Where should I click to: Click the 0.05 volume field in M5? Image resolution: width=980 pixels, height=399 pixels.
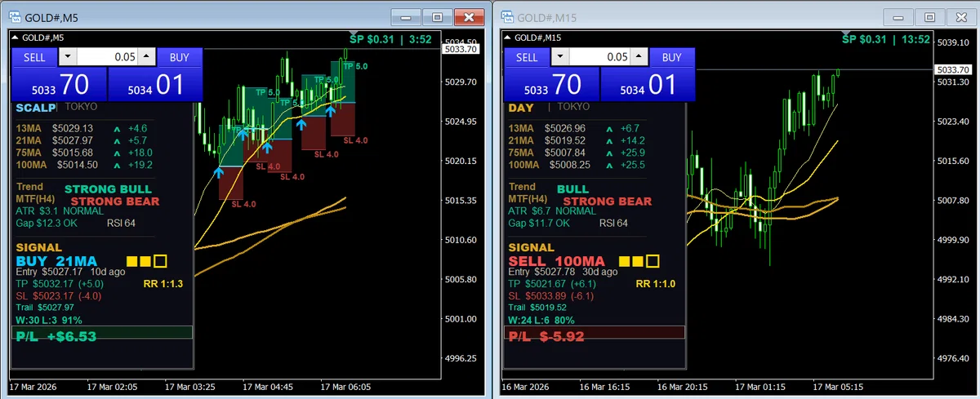point(107,57)
